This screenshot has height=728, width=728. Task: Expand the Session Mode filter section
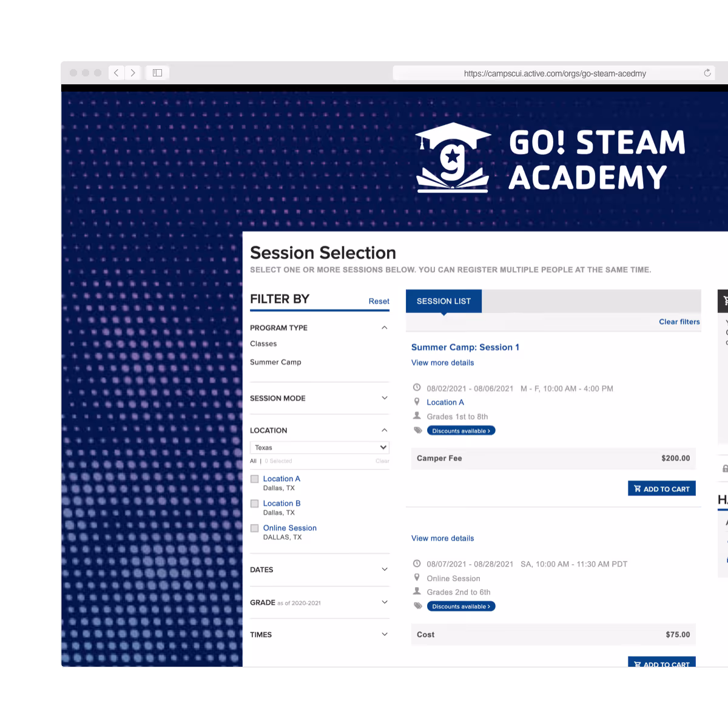[384, 398]
